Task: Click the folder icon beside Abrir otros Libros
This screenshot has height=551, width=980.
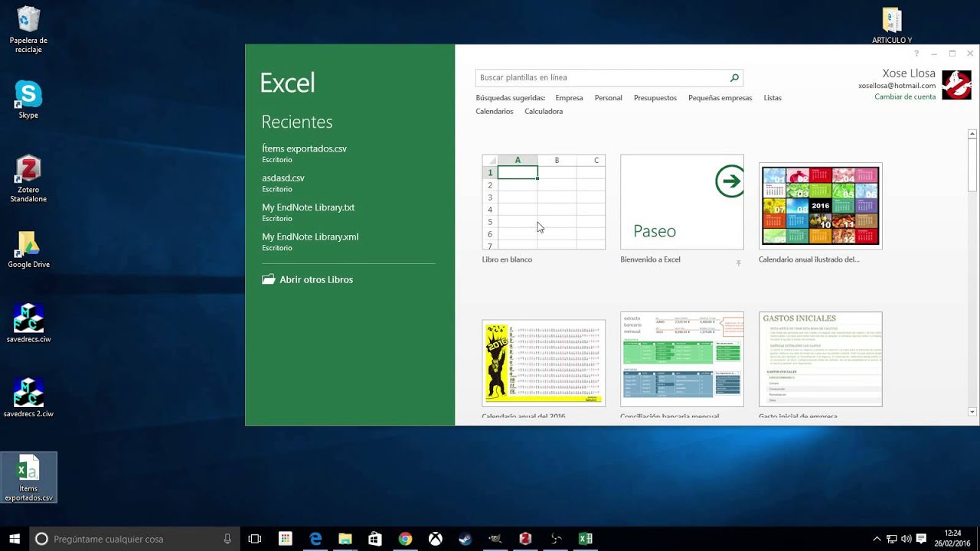Action: point(268,279)
